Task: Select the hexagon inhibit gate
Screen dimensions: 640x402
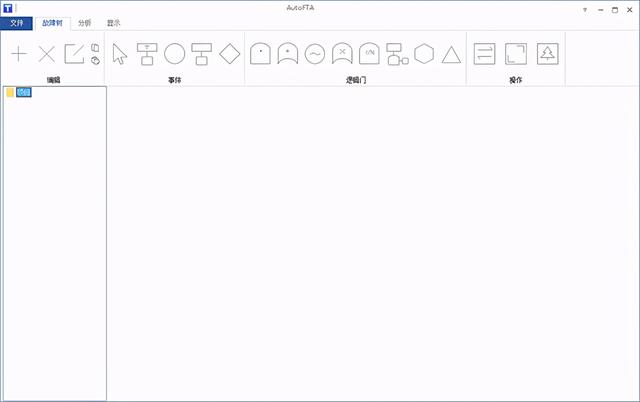Action: coord(424,54)
